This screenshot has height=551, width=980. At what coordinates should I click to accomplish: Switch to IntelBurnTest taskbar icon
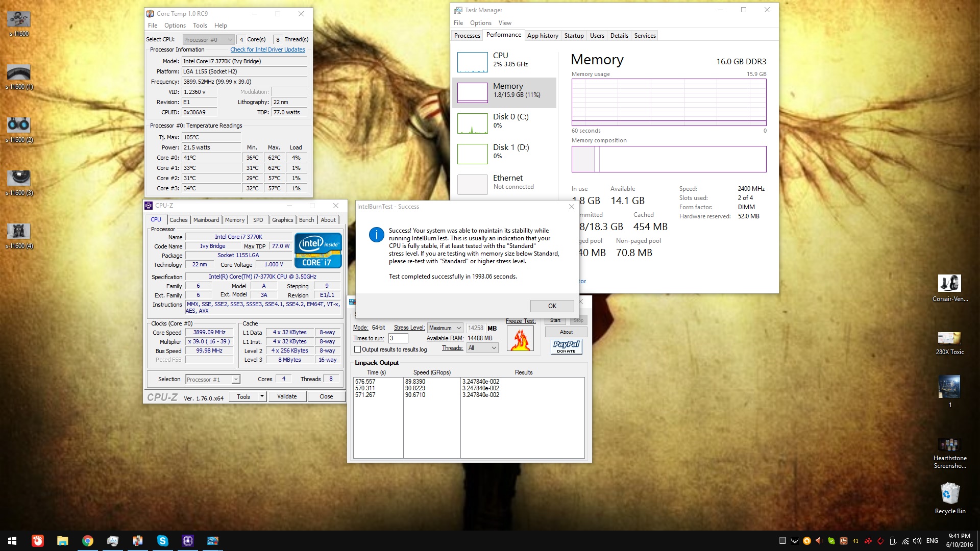[213, 541]
